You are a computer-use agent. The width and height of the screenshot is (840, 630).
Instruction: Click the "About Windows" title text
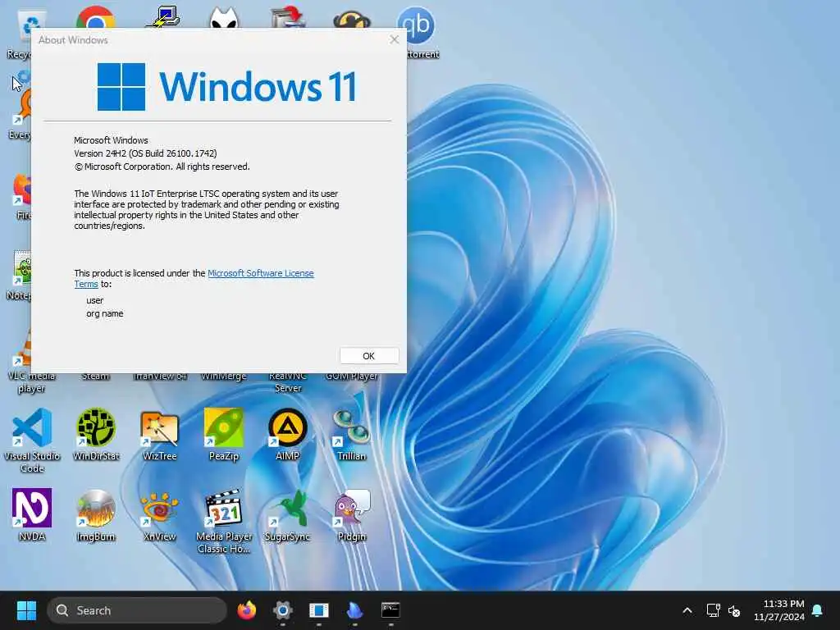73,40
